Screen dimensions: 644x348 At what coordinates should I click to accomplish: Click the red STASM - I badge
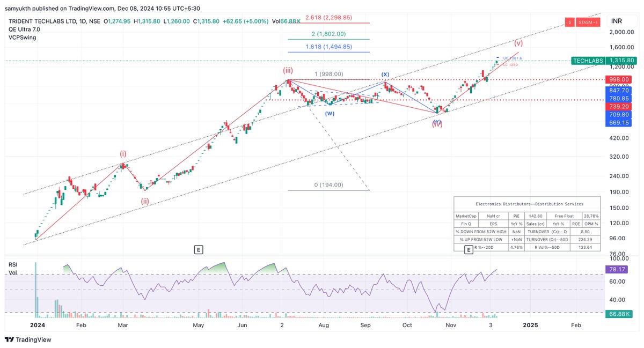588,22
